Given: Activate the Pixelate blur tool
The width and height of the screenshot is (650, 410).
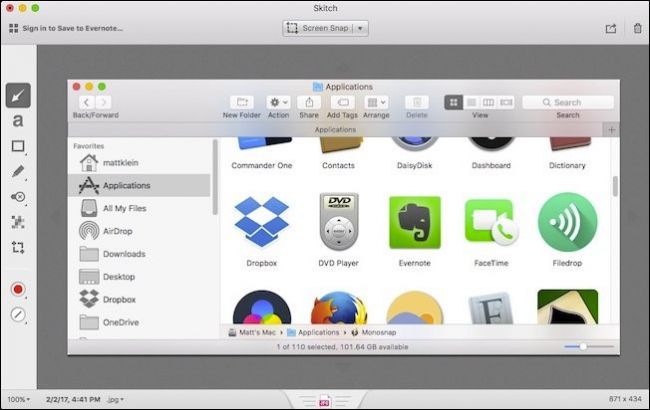Looking at the screenshot, I should click(18, 222).
